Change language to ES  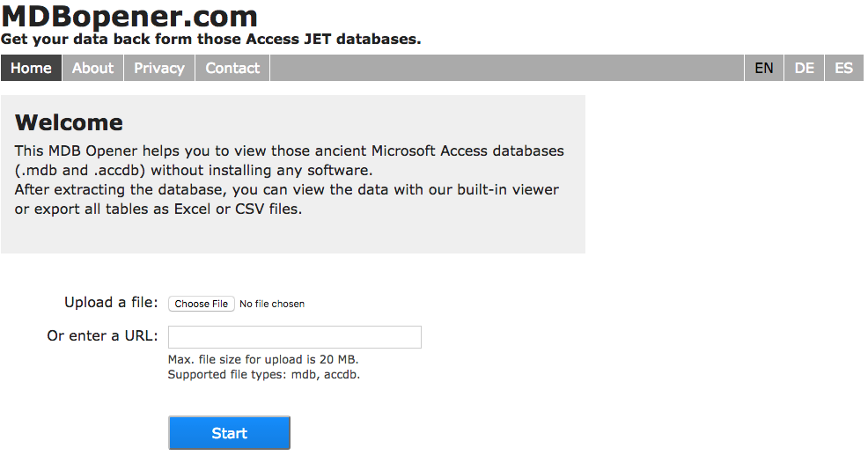click(843, 68)
